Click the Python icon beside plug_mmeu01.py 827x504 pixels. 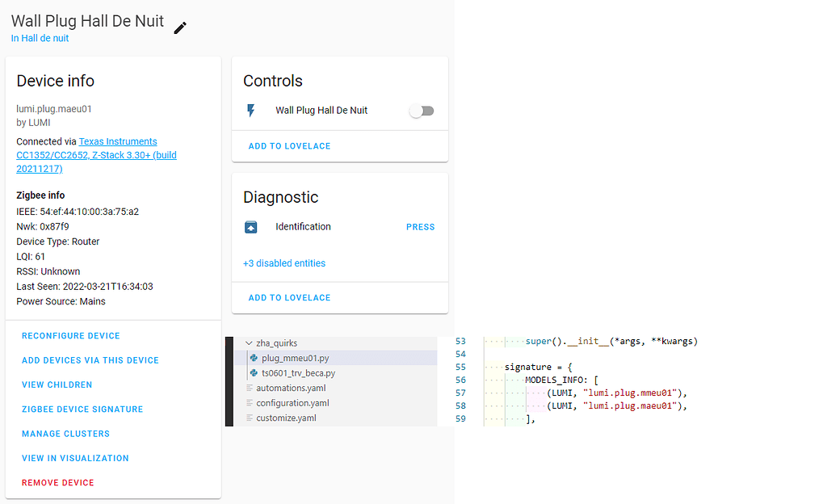254,358
